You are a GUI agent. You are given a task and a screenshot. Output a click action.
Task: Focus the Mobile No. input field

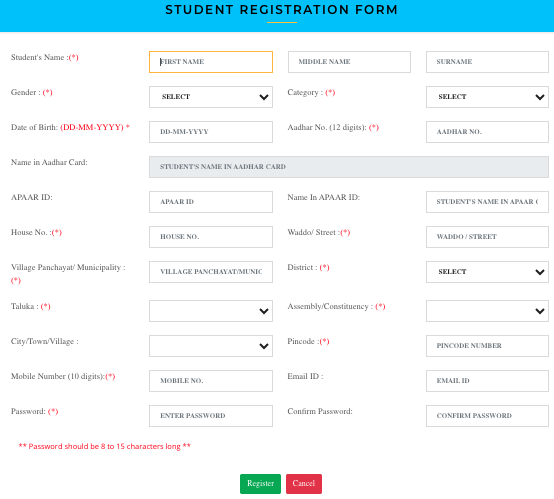point(211,381)
